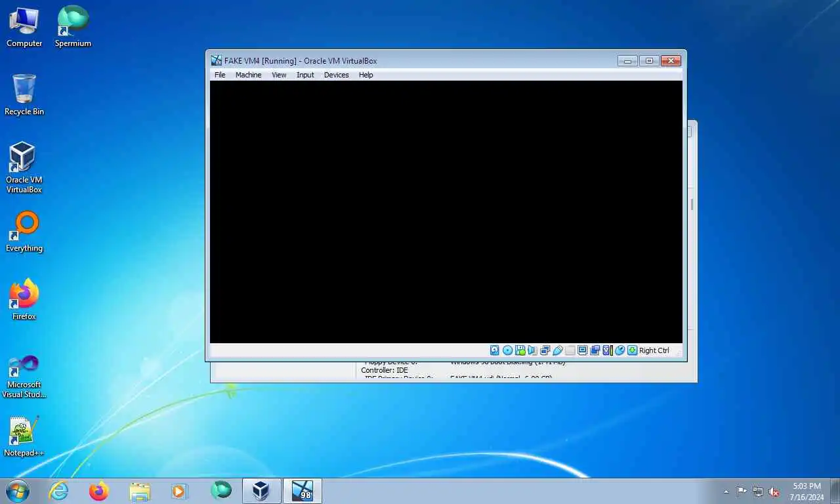Click the FAKE VM4 window resize grip
Viewport: 840px width, 504px height.
[679, 353]
